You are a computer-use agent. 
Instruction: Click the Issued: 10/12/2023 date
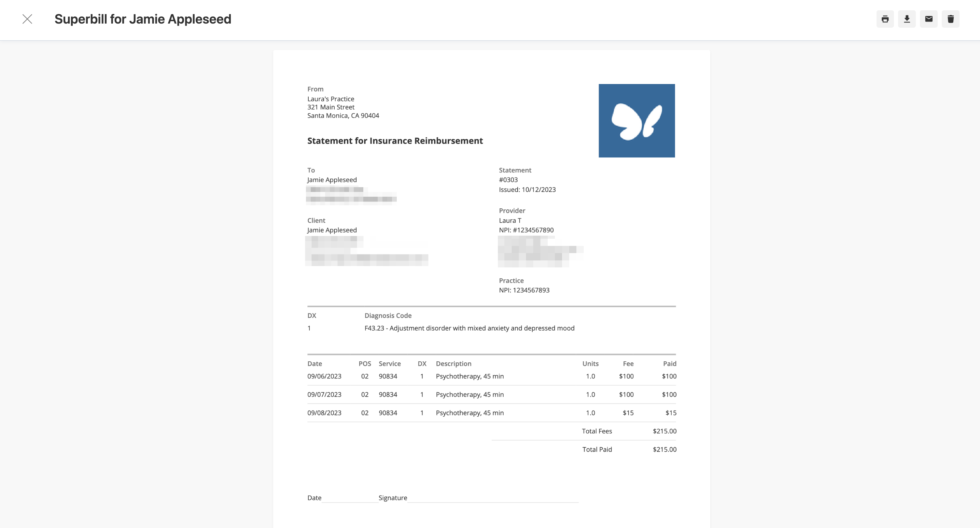pyautogui.click(x=527, y=190)
